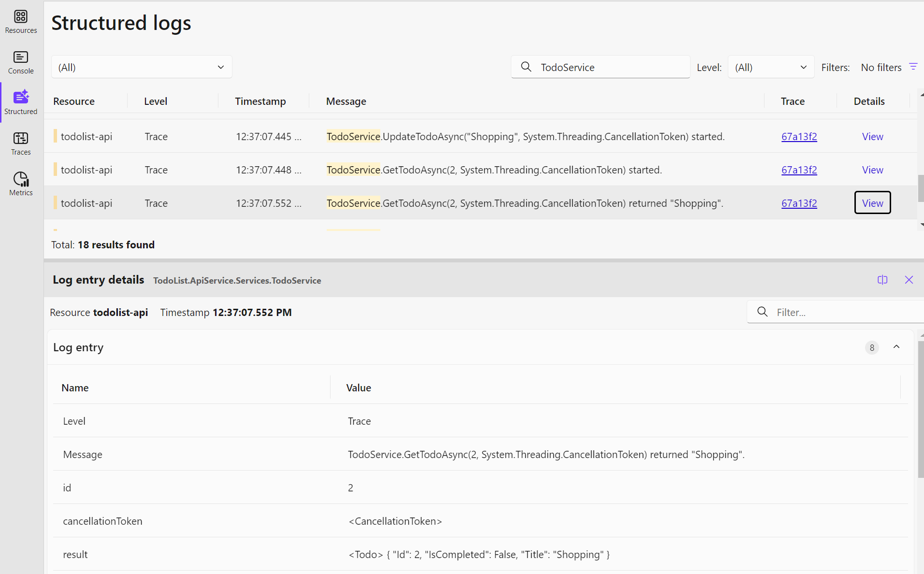View details for GetTodoAsync returned row
This screenshot has width=924, height=574.
pyautogui.click(x=872, y=203)
